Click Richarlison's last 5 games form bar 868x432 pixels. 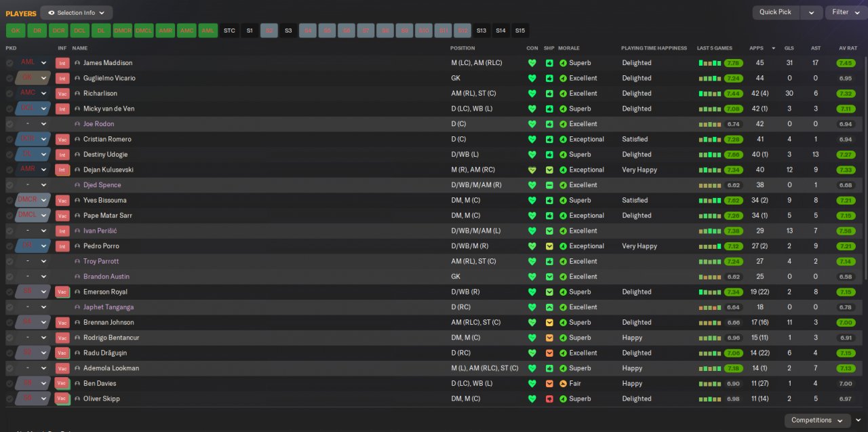point(711,94)
